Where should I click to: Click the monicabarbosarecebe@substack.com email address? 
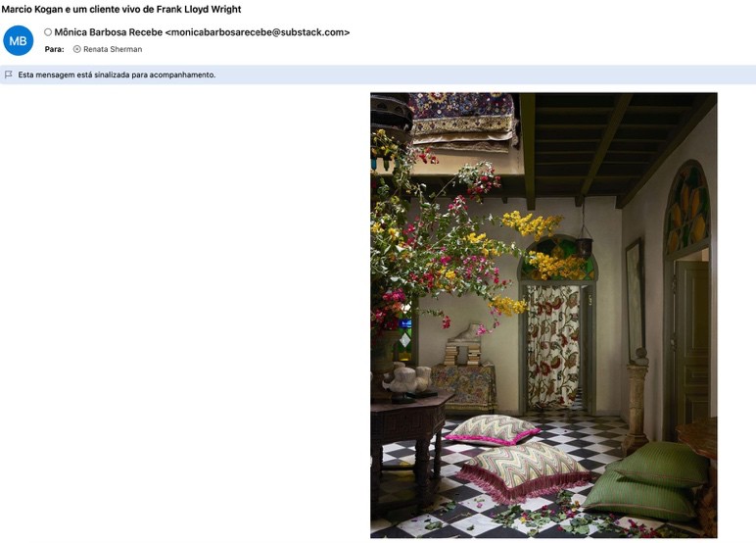[258, 32]
